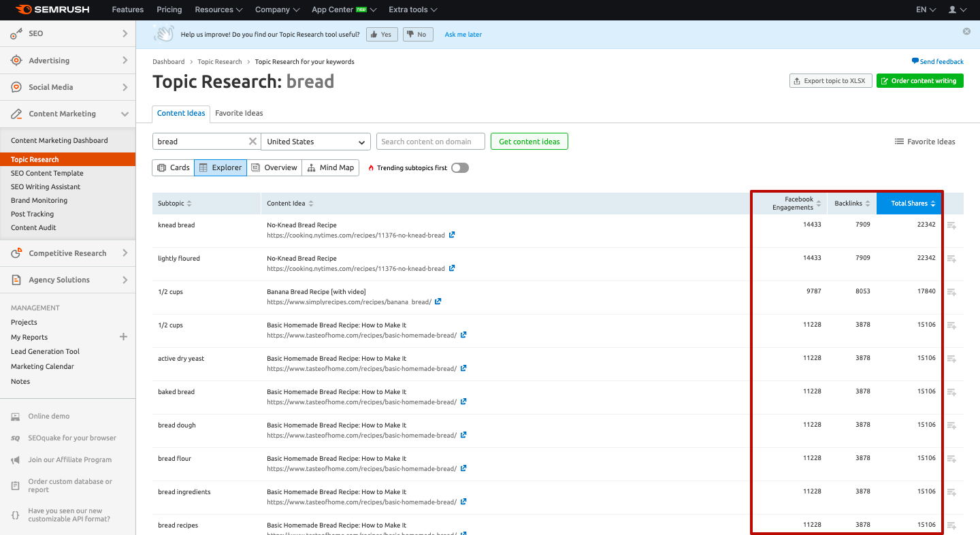Switch to Cards view
Screen dimensions: 980x535
[173, 167]
